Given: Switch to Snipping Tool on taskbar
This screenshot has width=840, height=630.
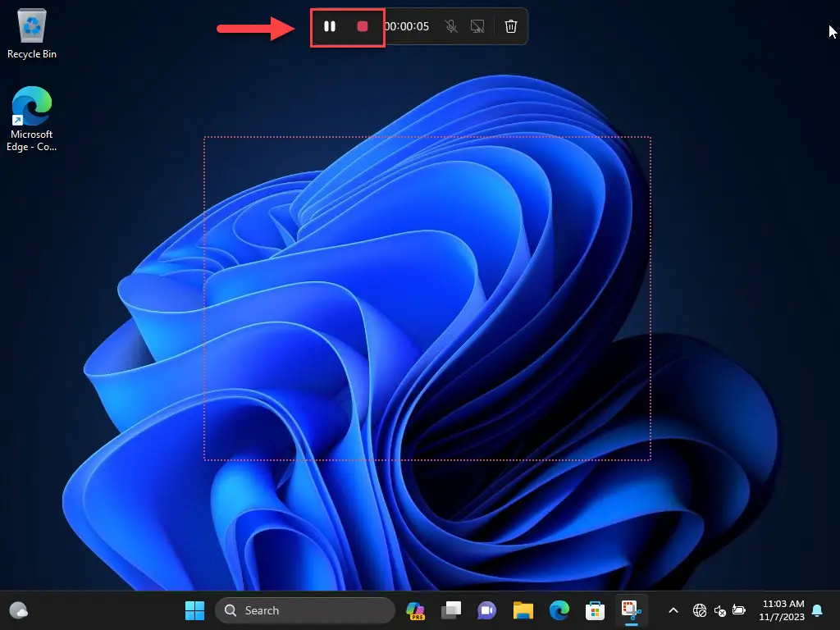Looking at the screenshot, I should 631,610.
